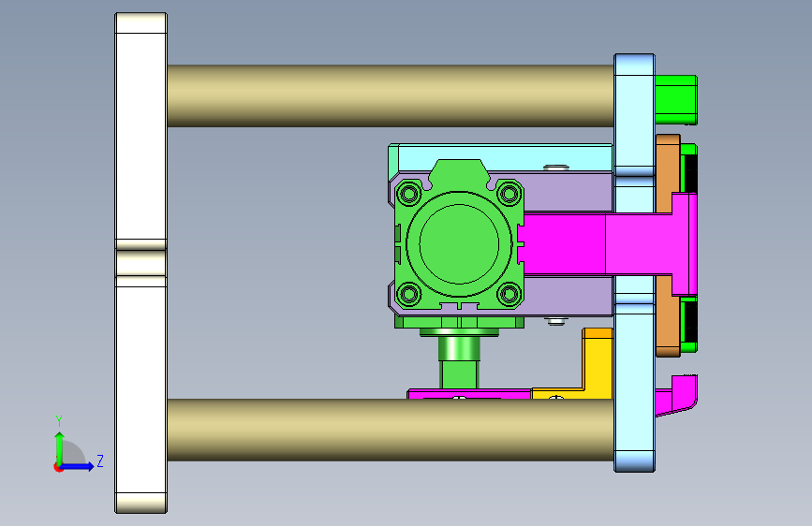The height and width of the screenshot is (526, 812).
Task: Pick the bottom-left bolt on the green cylinder
Action: (x=409, y=294)
